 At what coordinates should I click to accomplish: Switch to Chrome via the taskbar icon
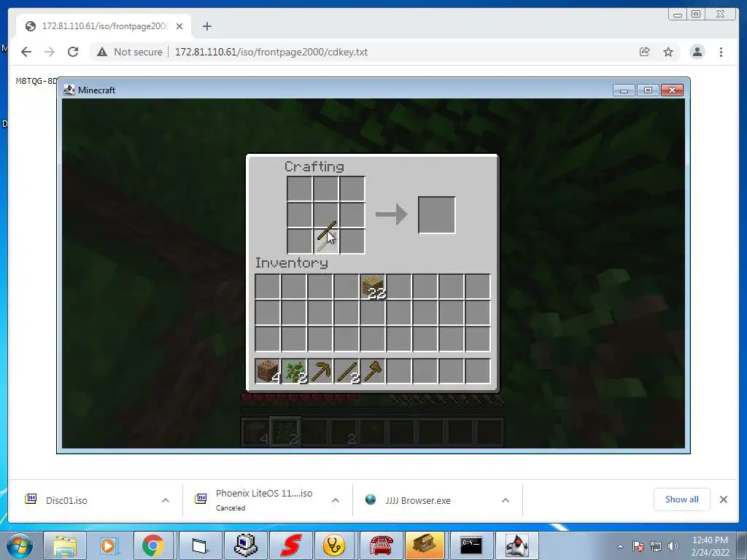coord(153,545)
